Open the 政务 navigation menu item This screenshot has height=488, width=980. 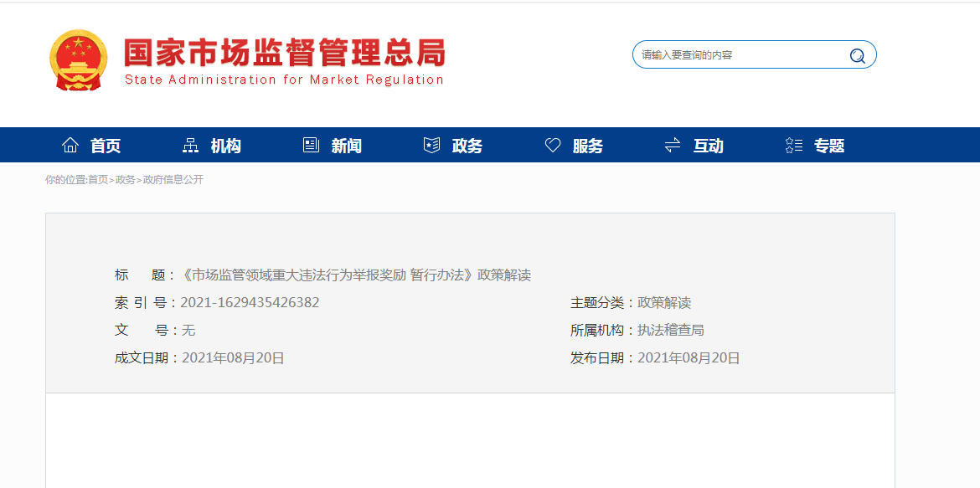467,146
